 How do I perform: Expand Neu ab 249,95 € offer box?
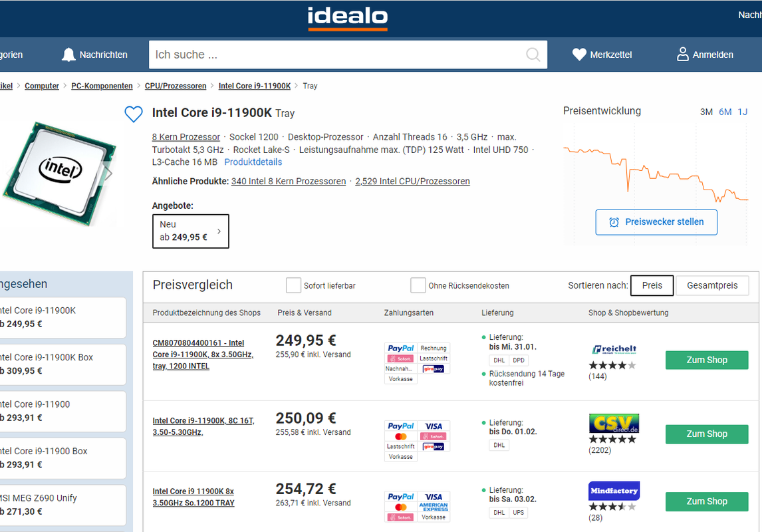pos(190,231)
